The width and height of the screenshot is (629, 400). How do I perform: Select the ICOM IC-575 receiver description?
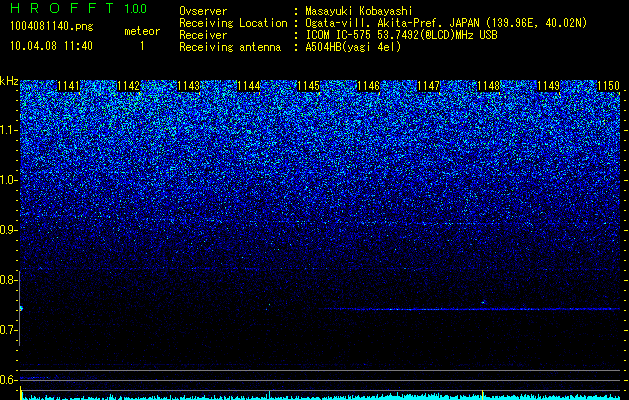point(401,35)
